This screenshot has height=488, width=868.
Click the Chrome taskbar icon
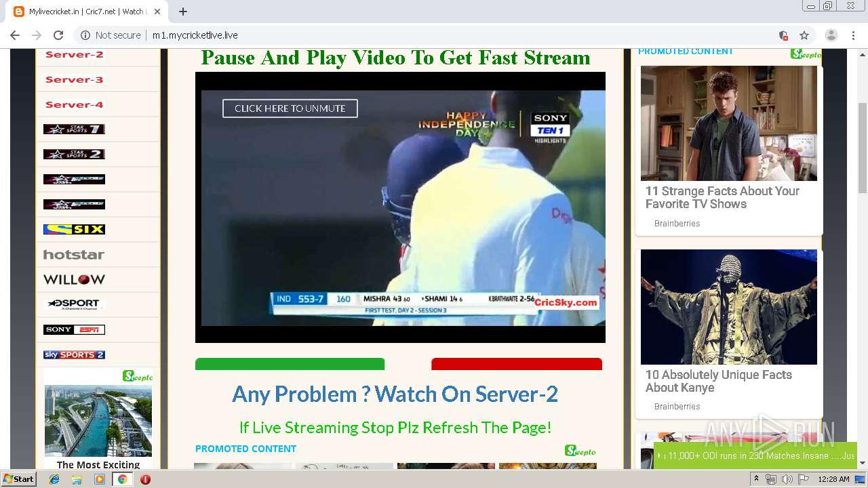tap(122, 479)
